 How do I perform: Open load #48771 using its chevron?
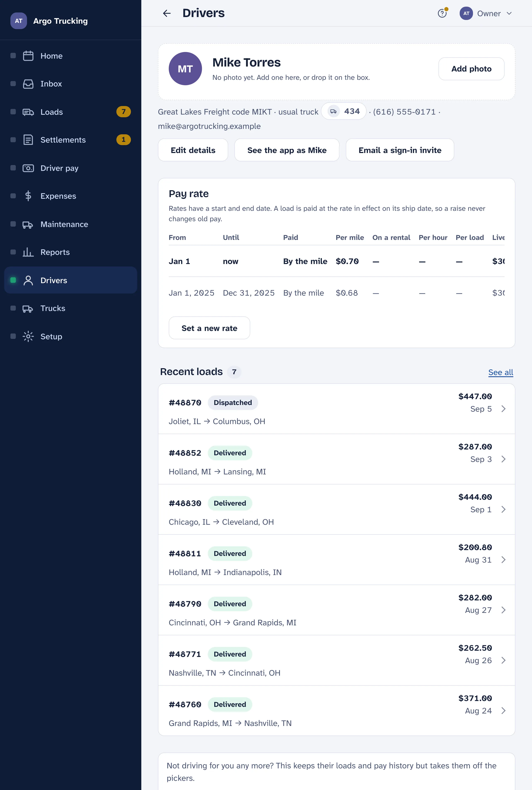coord(504,660)
